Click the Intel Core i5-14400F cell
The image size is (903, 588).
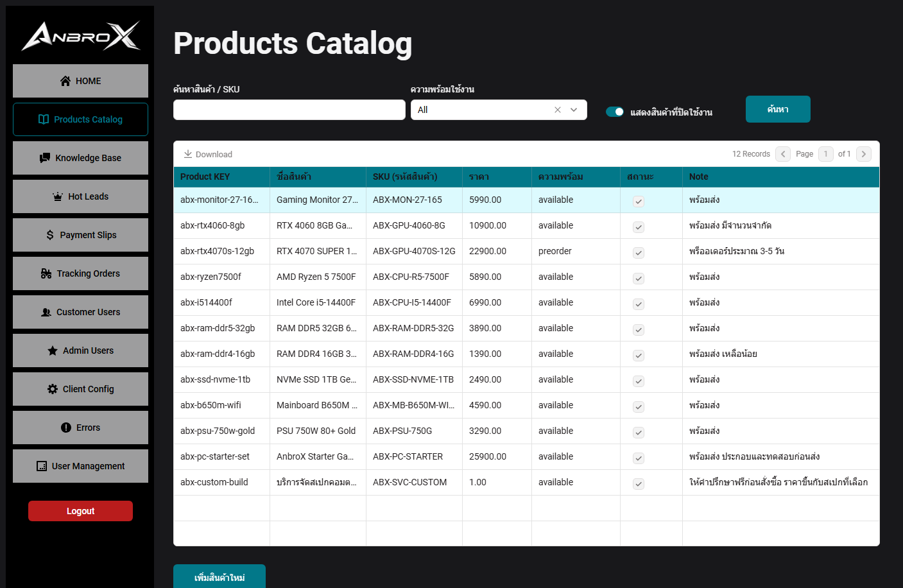pos(318,302)
